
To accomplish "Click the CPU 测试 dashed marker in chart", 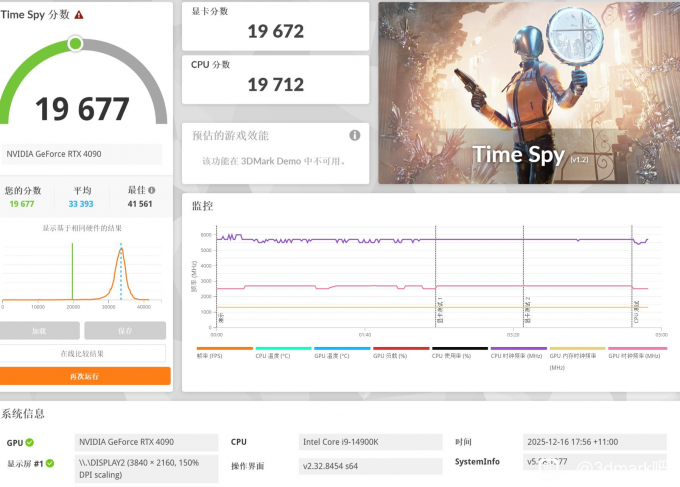I will [632, 276].
